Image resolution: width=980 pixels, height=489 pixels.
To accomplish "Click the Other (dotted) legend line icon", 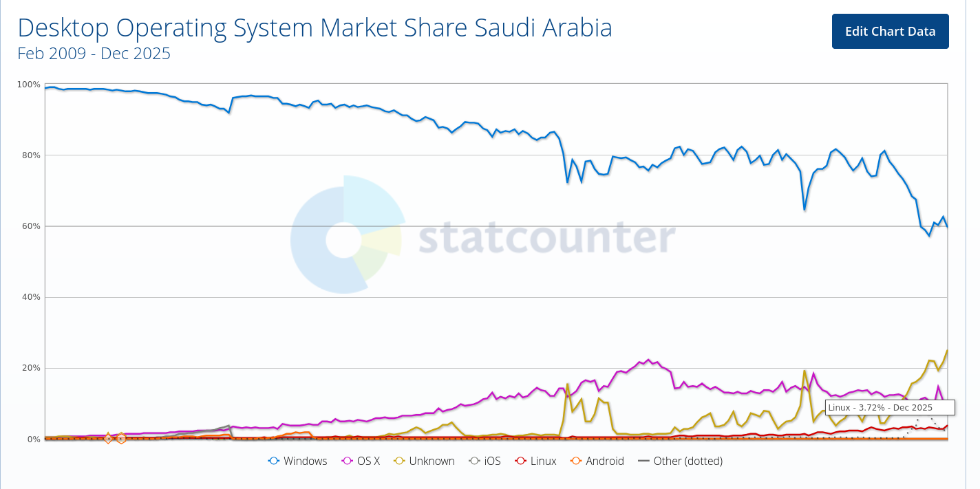I will [643, 461].
